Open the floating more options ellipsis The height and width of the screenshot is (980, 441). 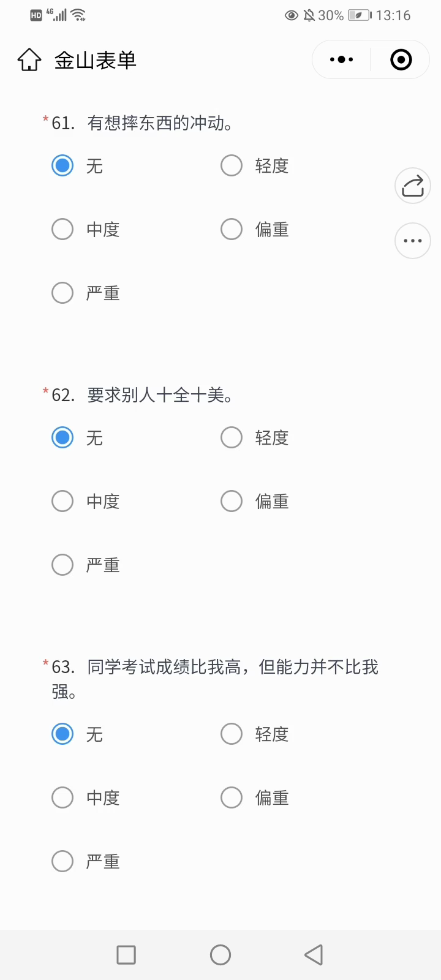(x=413, y=241)
